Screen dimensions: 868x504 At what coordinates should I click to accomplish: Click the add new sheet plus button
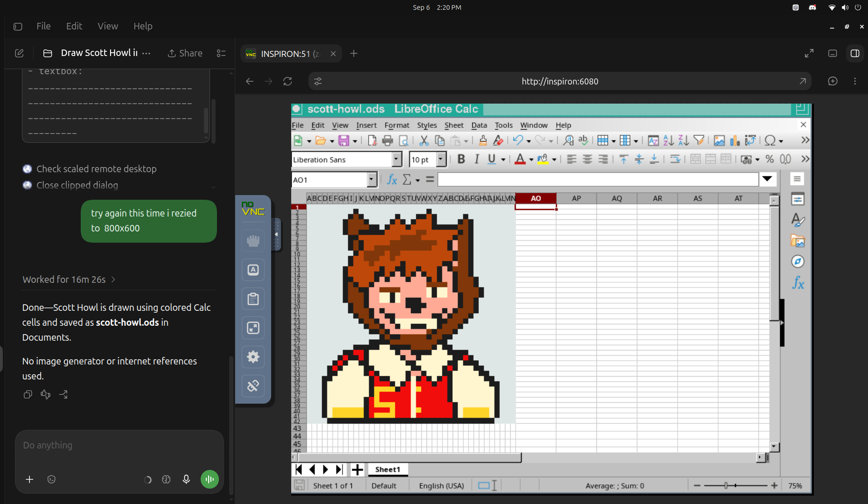(x=357, y=469)
